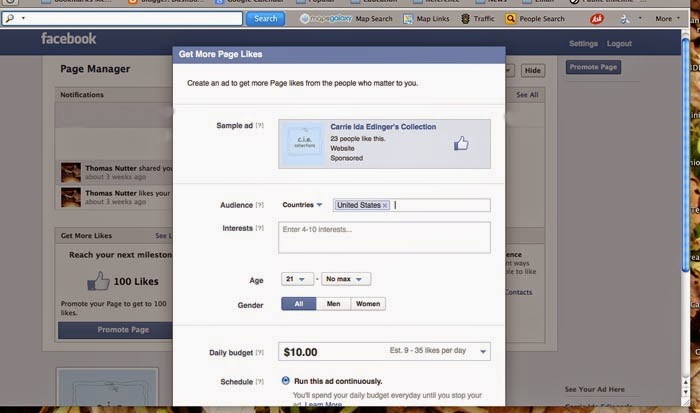The height and width of the screenshot is (413, 700).
Task: Click the toolbar Search button
Action: [265, 18]
